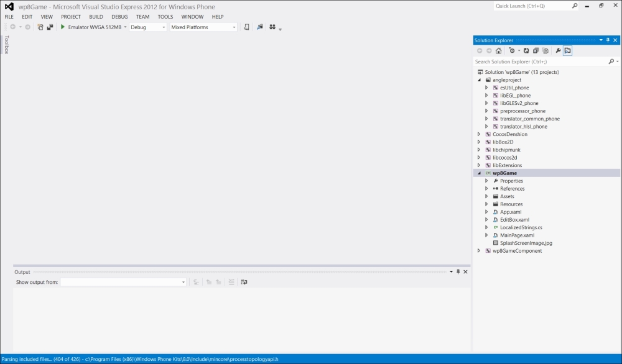Click the Save All toolbar icon
The height and width of the screenshot is (364, 622).
[x=50, y=27]
